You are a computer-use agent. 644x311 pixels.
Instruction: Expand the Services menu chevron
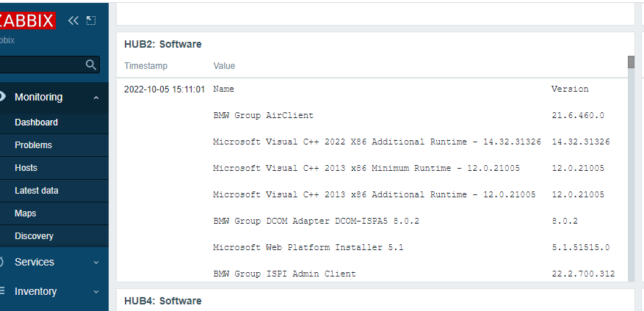[96, 262]
